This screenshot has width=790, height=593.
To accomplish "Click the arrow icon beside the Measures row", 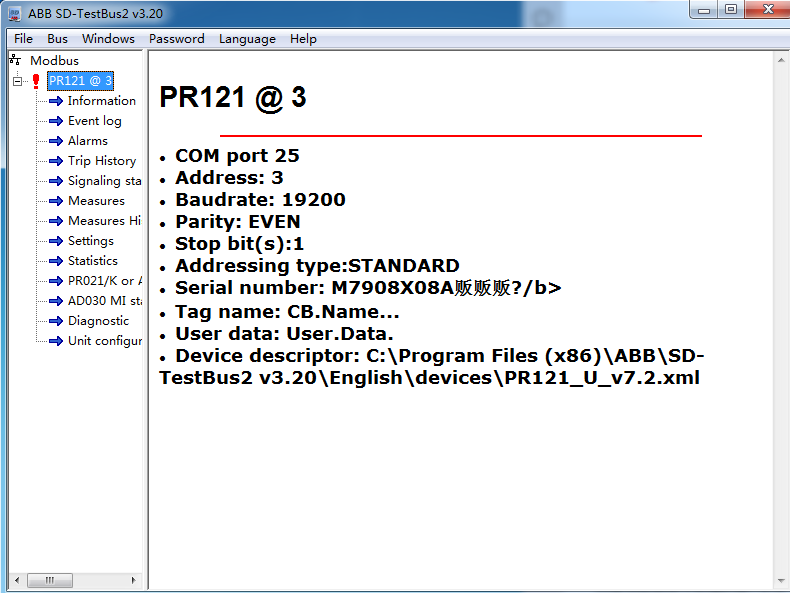I will [x=56, y=201].
